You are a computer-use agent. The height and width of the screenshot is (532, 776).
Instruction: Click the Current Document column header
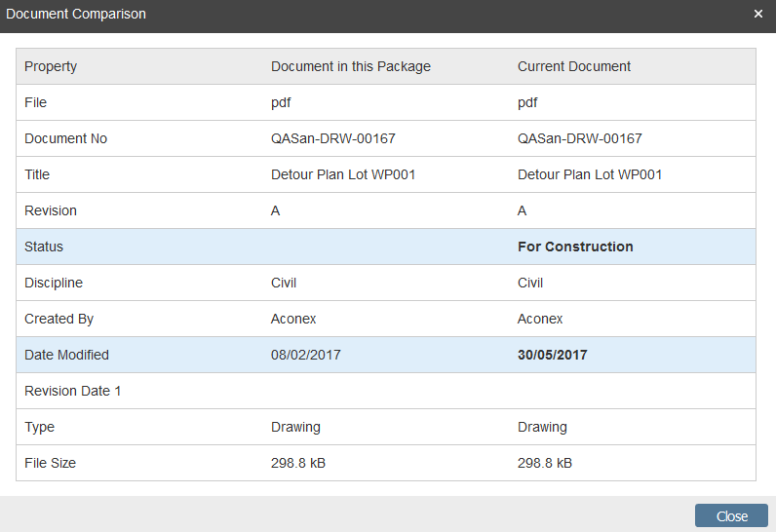[574, 66]
